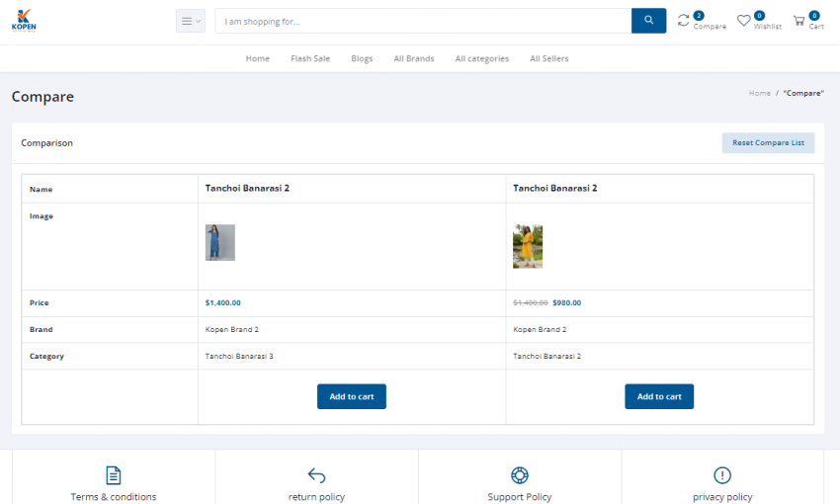Screen dimensions: 840x504
Task: Go to the Home nav item
Action: click(x=258, y=58)
